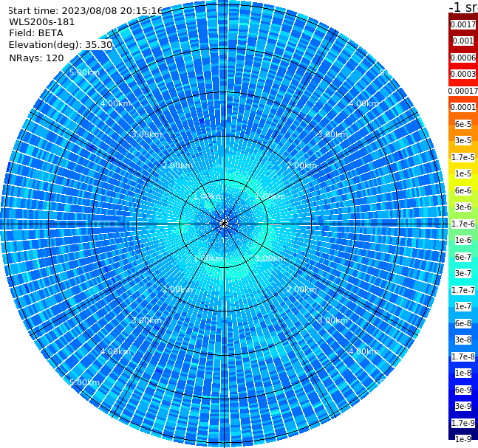The image size is (478, 448).
Task: Click the scan origin at the plot center
Action: click(224, 224)
